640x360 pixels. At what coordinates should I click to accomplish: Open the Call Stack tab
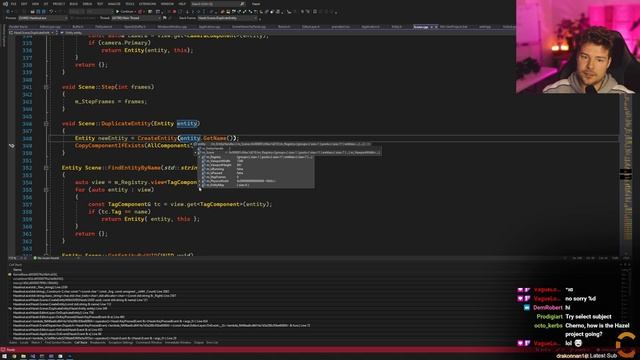click(81, 342)
